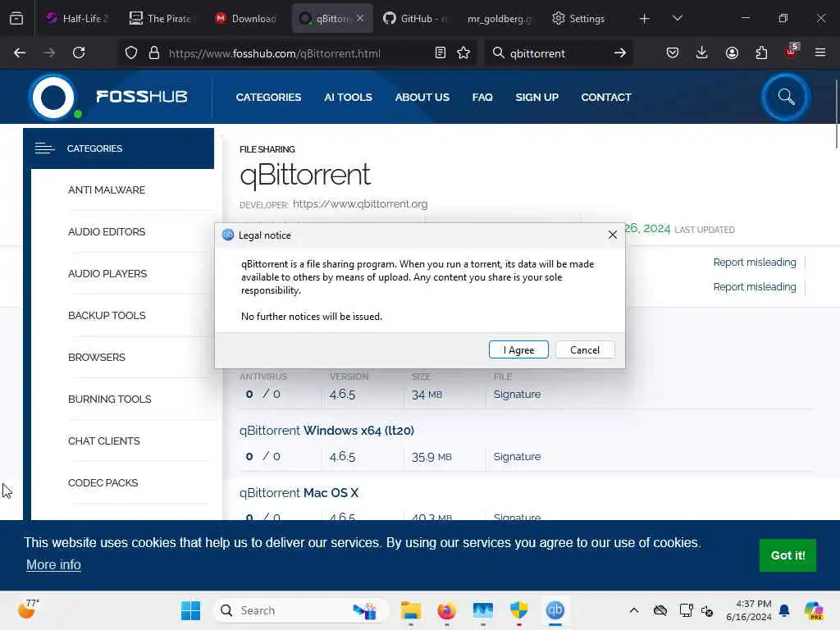Click the first Report misleading link
Image resolution: width=840 pixels, height=630 pixels.
755,262
